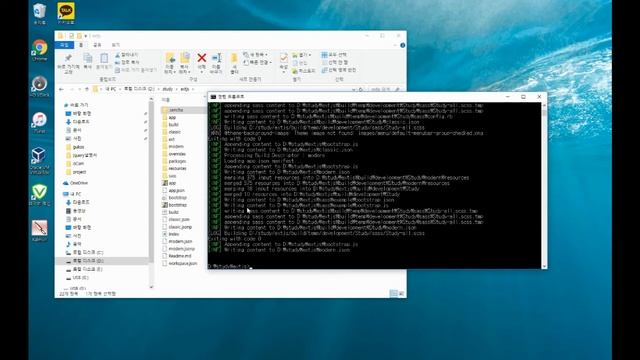Select the Oracle VM VirtualBox desktop icon
The image size is (640, 360).
(40, 160)
